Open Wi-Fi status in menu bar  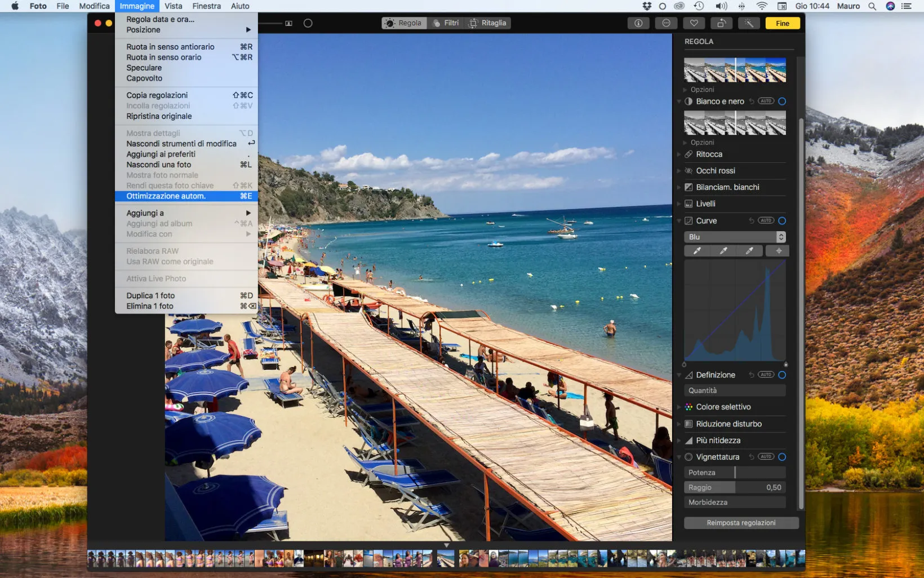click(x=762, y=6)
